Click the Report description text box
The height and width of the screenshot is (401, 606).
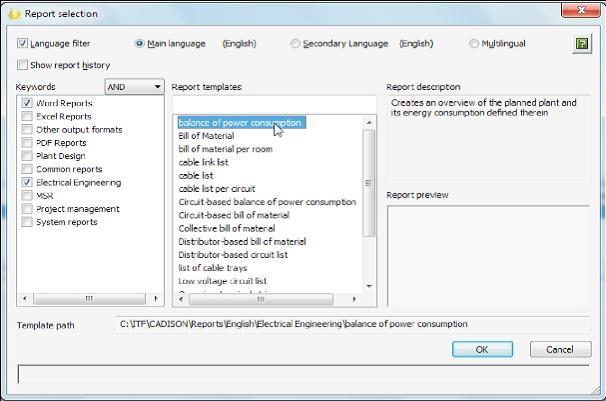(x=489, y=138)
